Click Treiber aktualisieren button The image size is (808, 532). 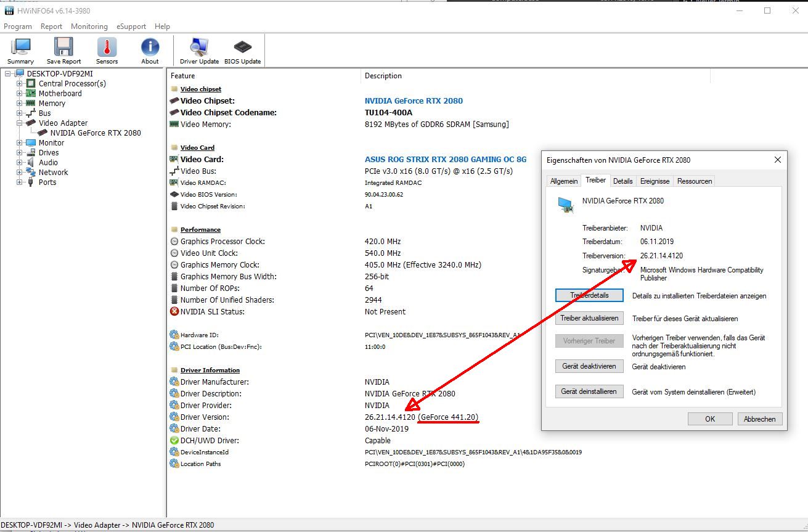point(589,318)
